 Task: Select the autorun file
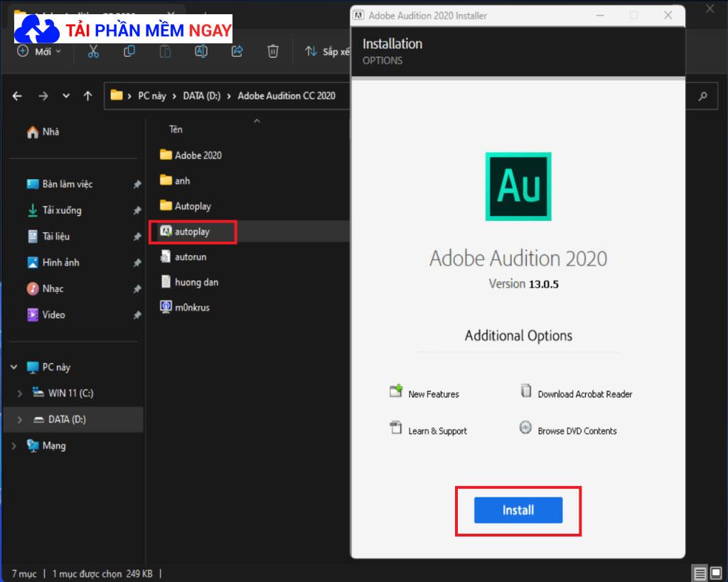coord(183,257)
